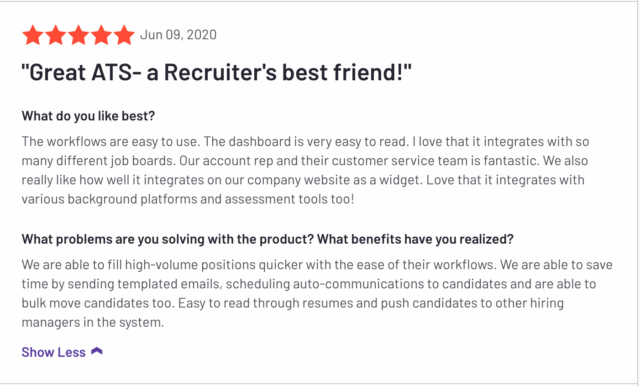640x386 pixels.
Task: Open the "Great ATS- a Recruiter's best friend!" title
Action: [216, 73]
